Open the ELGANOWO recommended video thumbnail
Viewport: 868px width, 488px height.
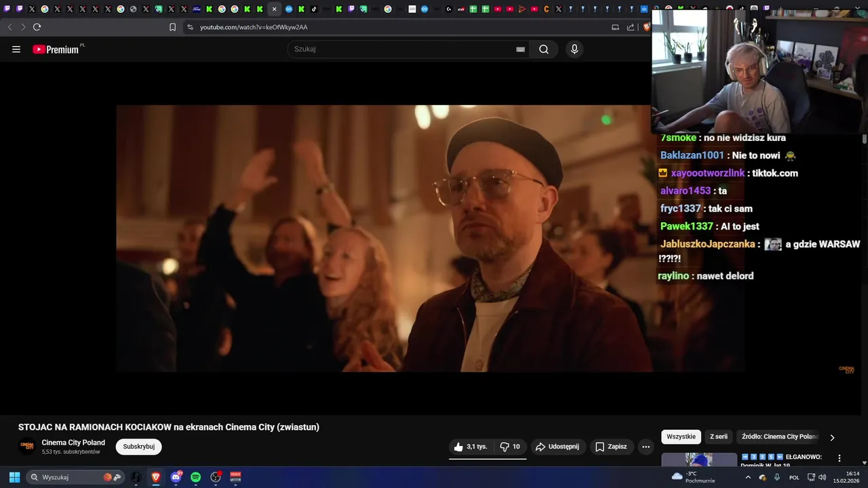click(x=699, y=460)
